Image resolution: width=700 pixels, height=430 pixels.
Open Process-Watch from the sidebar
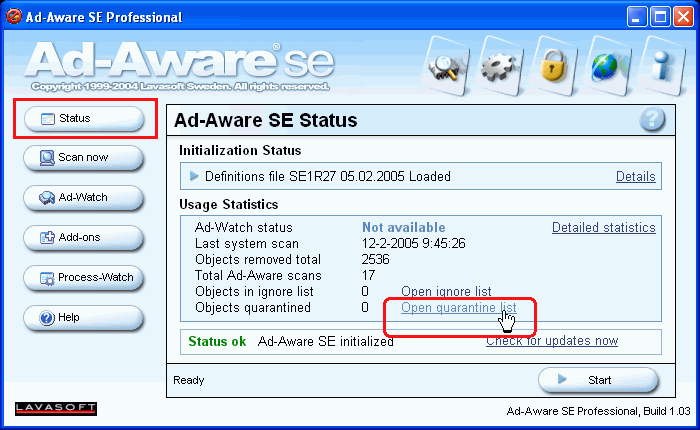point(83,278)
